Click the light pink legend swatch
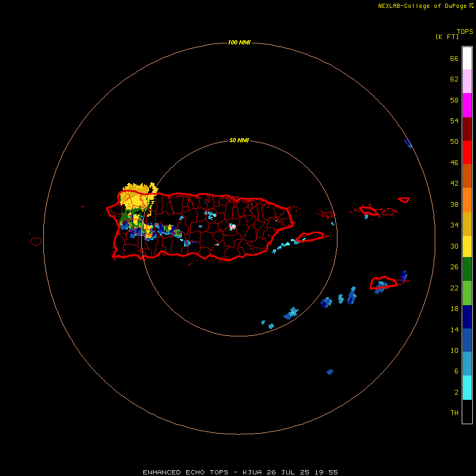Screen dimensions: 476x476 (467, 81)
